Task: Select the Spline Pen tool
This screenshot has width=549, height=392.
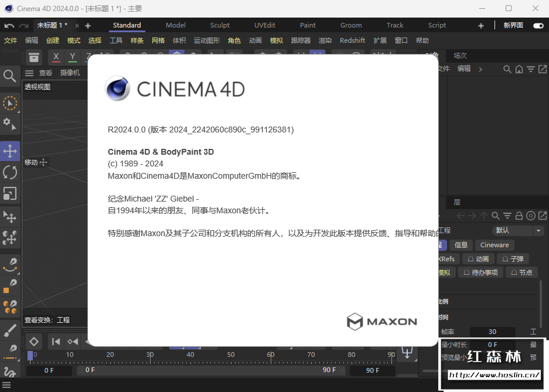Action: point(10,265)
